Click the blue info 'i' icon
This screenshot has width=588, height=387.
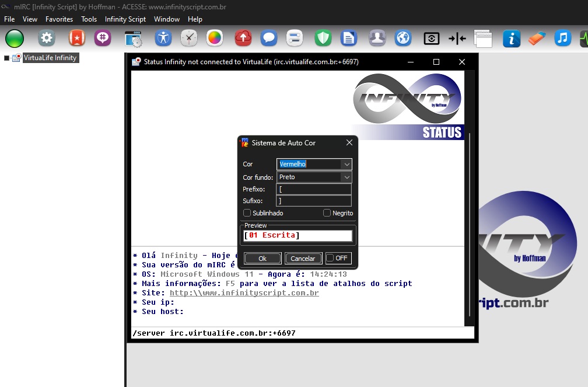[x=512, y=39]
